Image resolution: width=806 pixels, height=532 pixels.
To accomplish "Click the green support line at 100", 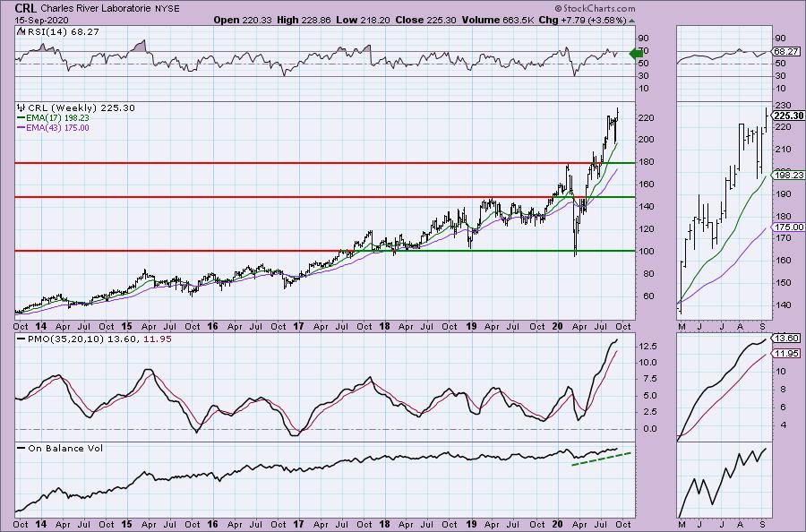I will [493, 251].
